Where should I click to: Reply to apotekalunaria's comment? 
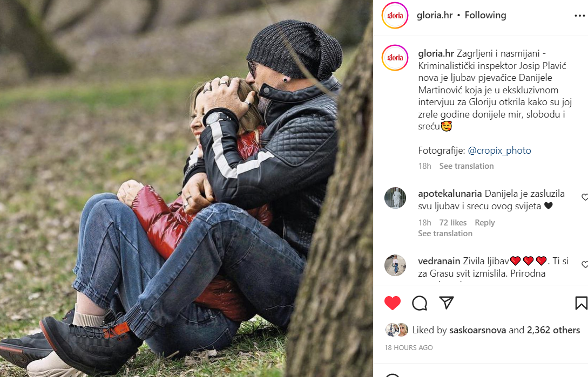point(484,223)
